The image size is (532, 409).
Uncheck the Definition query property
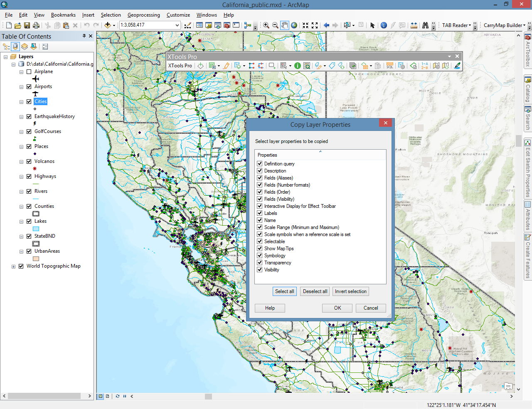click(x=259, y=164)
